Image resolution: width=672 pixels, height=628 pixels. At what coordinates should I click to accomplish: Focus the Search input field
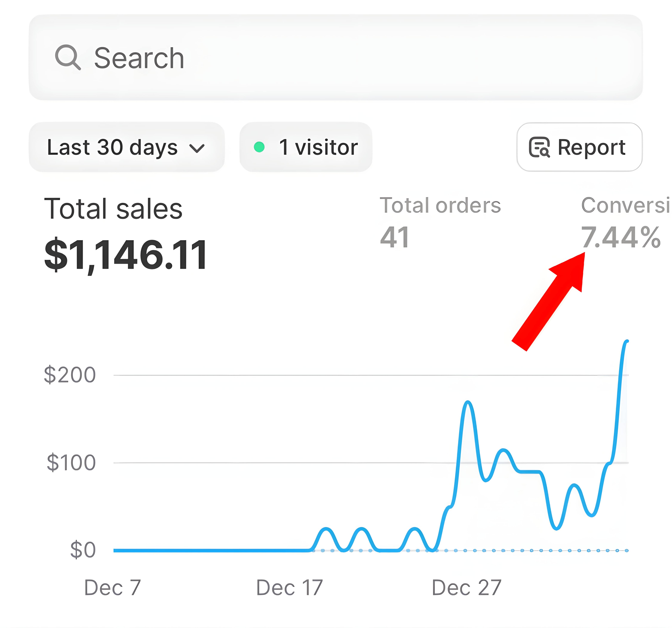338,58
